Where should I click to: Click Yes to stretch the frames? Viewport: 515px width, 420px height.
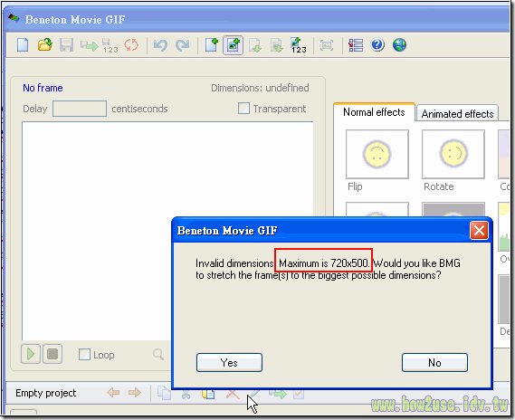coord(229,363)
